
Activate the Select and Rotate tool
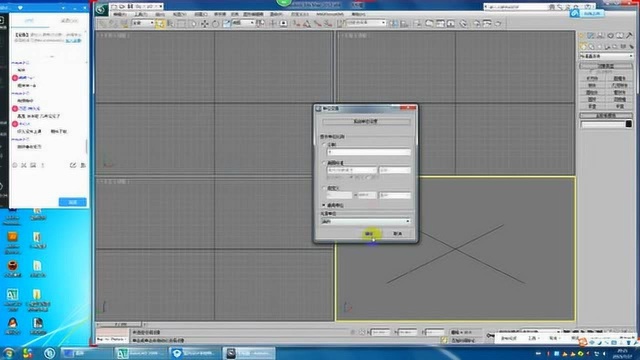coord(215,24)
